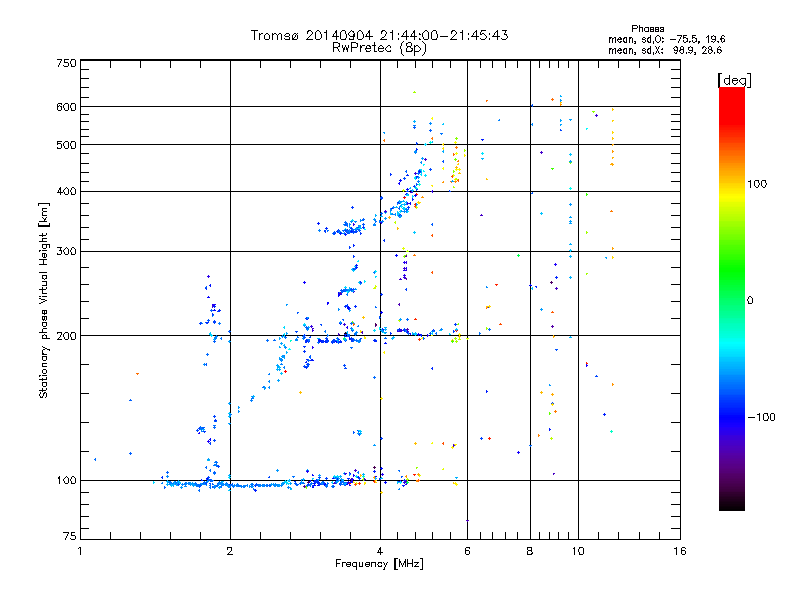Click the x-axis tick label '1'
Viewport: 800px width, 600px height.
click(x=80, y=551)
